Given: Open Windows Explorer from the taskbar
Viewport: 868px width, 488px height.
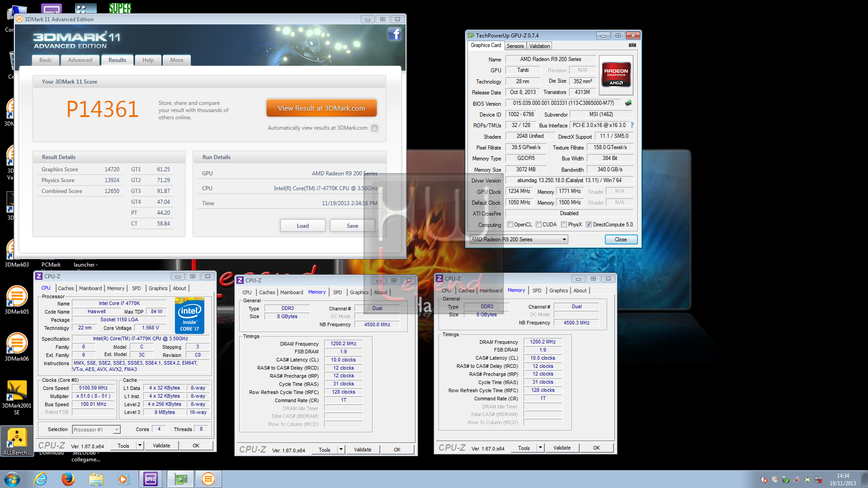Looking at the screenshot, I should [x=96, y=479].
